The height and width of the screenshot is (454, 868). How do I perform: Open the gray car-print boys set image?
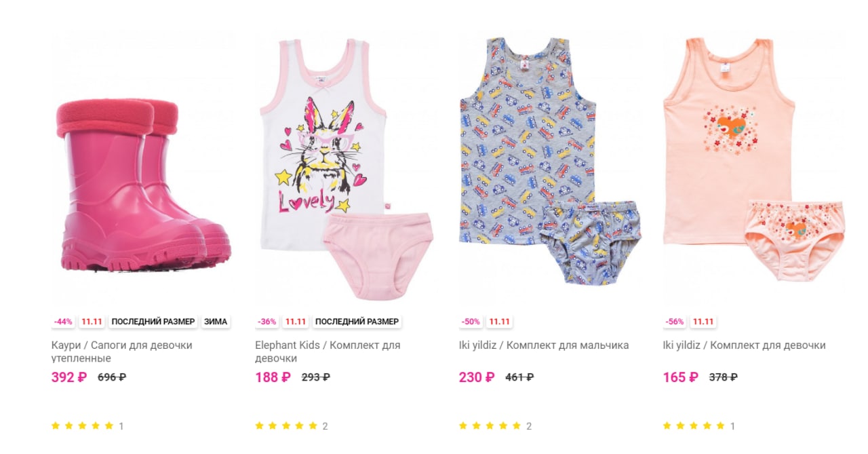[550, 170]
